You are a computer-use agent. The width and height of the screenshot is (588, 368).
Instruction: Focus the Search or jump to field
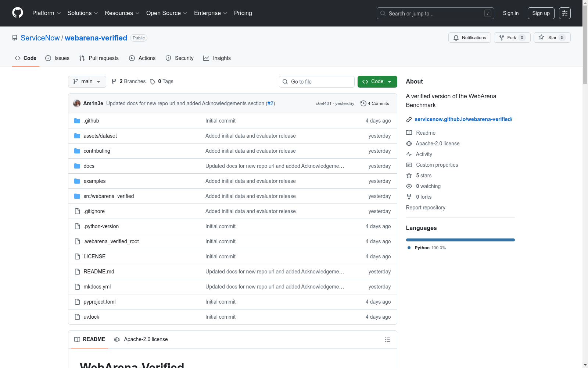(x=435, y=13)
